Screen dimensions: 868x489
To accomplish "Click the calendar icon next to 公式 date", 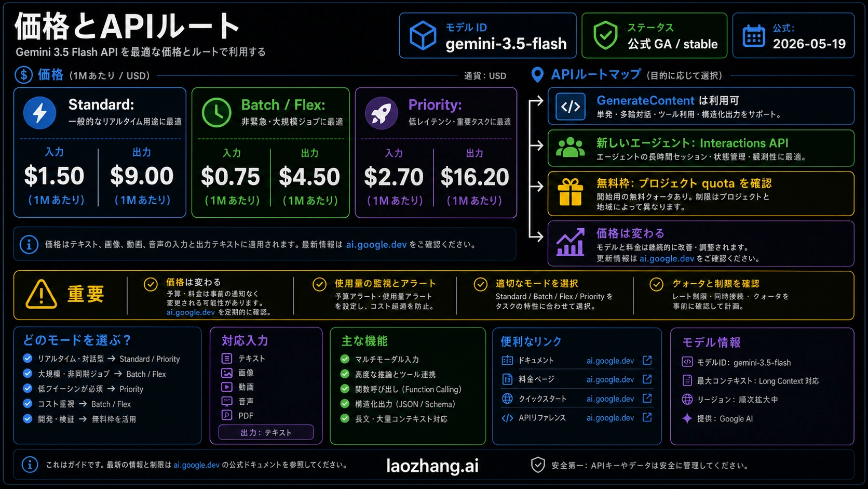I will pyautogui.click(x=754, y=36).
